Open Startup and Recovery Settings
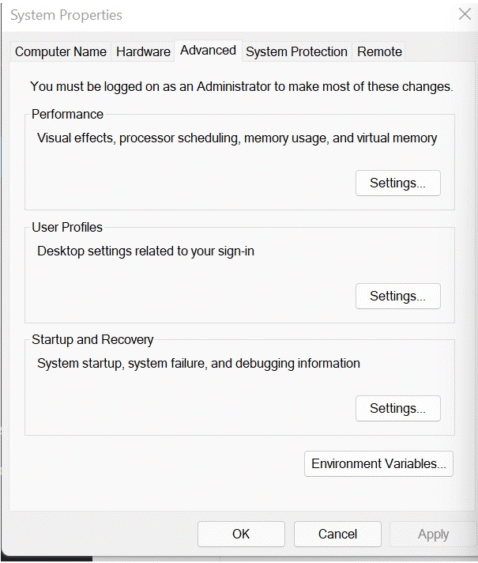The width and height of the screenshot is (478, 563). click(x=398, y=408)
